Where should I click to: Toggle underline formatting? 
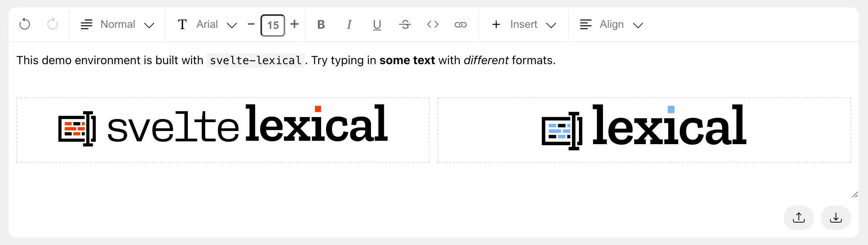[377, 24]
